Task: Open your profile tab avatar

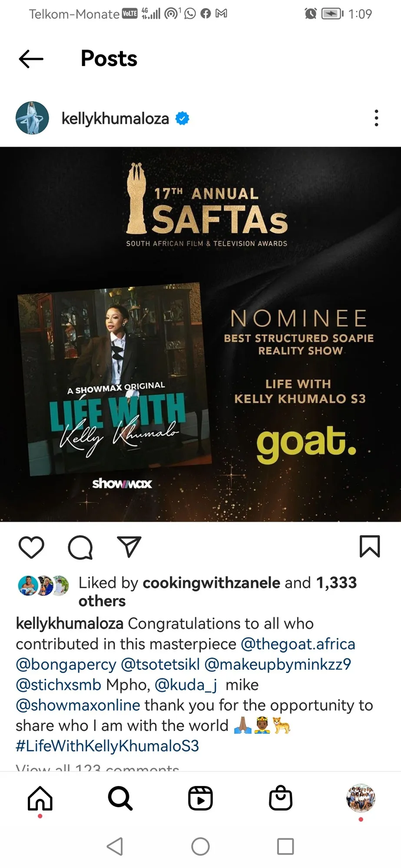Action: pos(361,798)
